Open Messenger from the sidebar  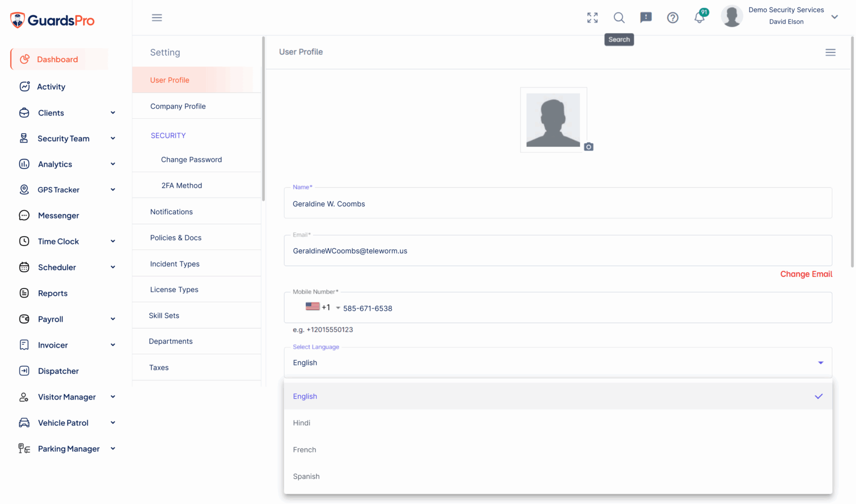click(x=58, y=215)
